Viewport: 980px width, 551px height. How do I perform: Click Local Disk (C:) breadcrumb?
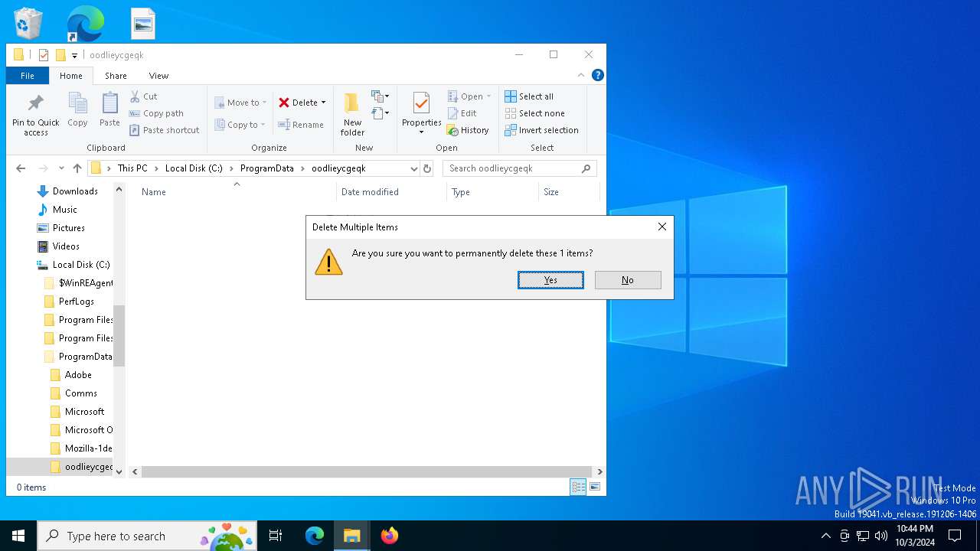pos(194,168)
